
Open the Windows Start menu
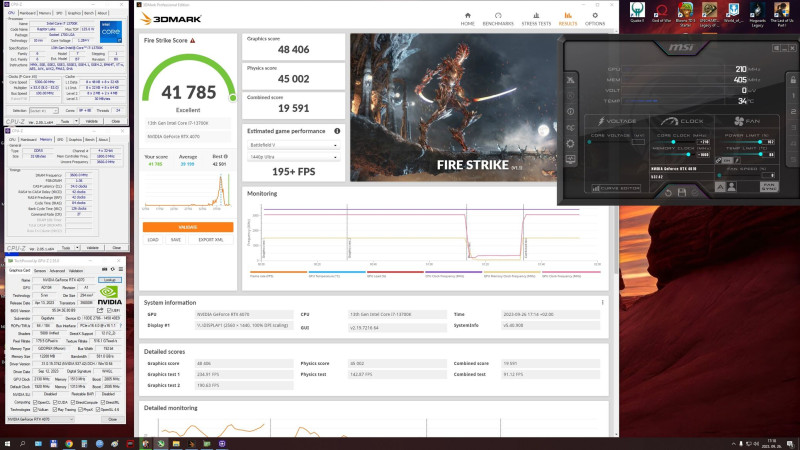(x=7, y=444)
